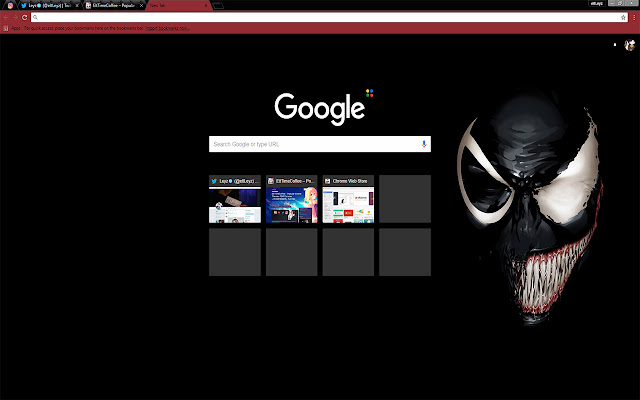640x400 pixels.
Task: Maximize or restore the Chrome window
Action: [620, 3]
